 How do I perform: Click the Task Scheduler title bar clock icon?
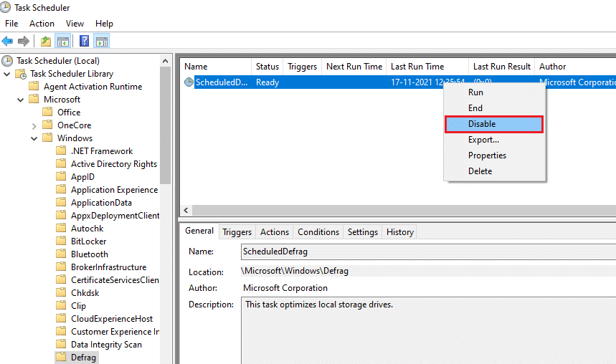click(6, 7)
